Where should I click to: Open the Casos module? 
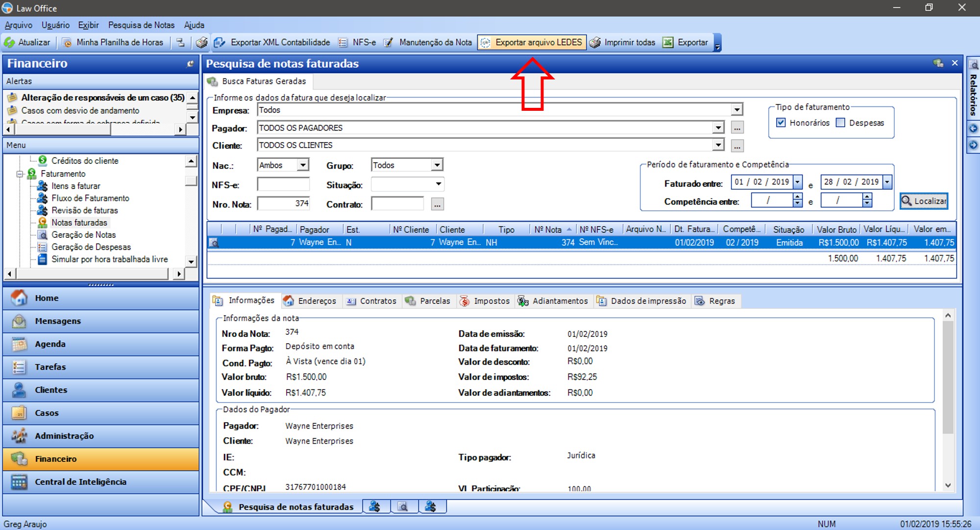101,413
